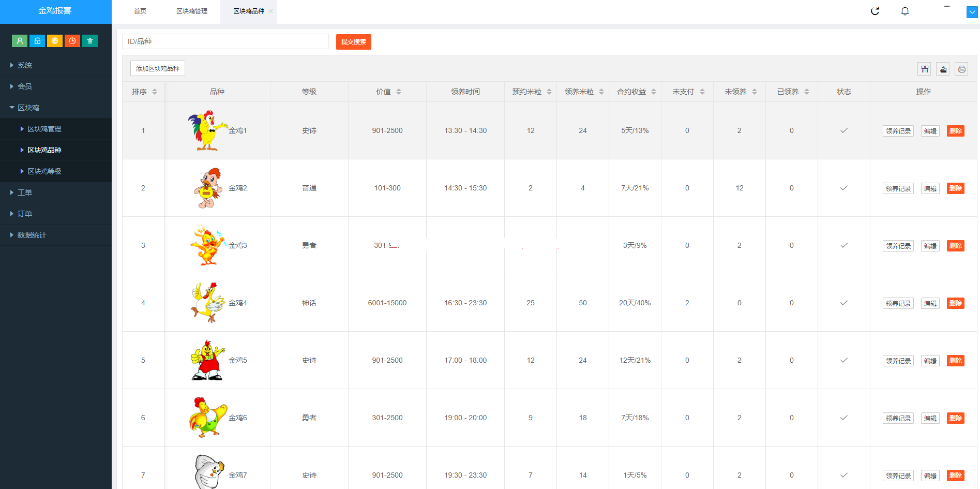
Task: Open the yellow globe icon in sidebar
Action: (x=55, y=40)
